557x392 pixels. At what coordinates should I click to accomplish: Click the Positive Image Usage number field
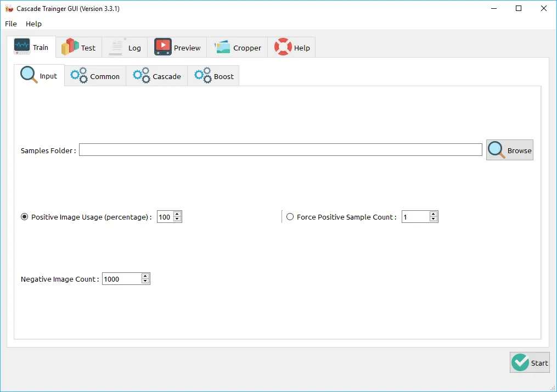[x=165, y=217]
